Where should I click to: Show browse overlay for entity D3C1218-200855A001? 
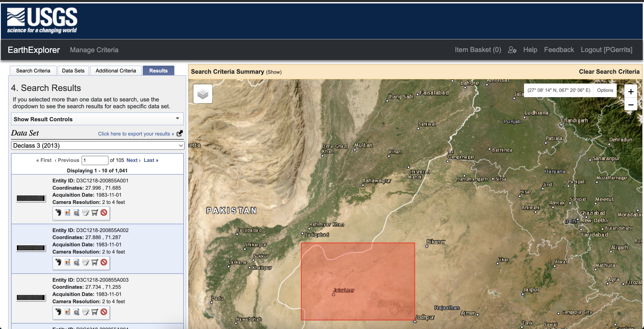(68, 212)
